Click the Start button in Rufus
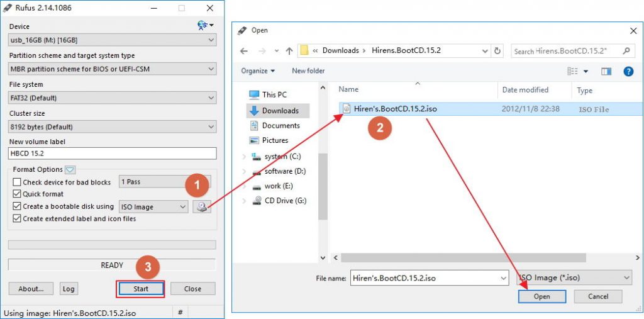 click(x=140, y=289)
